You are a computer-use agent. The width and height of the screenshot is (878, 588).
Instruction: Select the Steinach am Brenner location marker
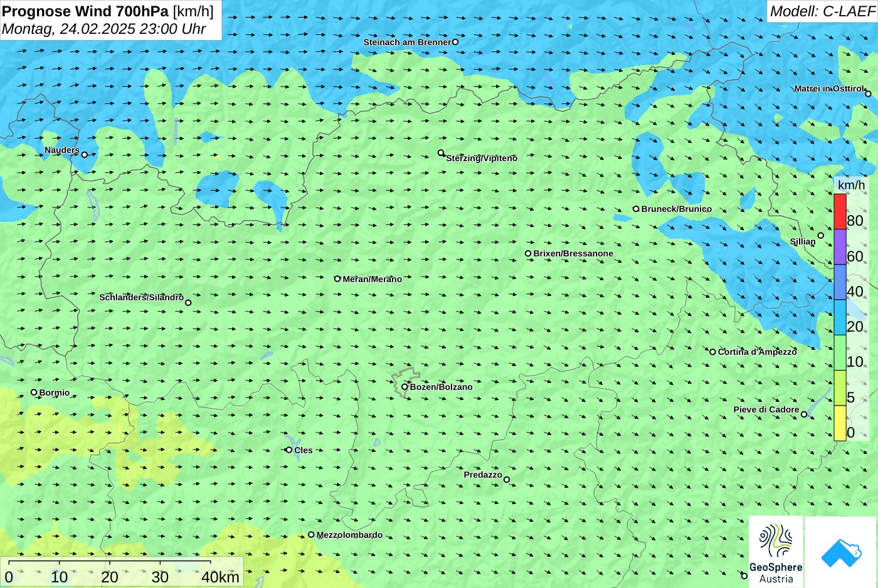tap(455, 42)
